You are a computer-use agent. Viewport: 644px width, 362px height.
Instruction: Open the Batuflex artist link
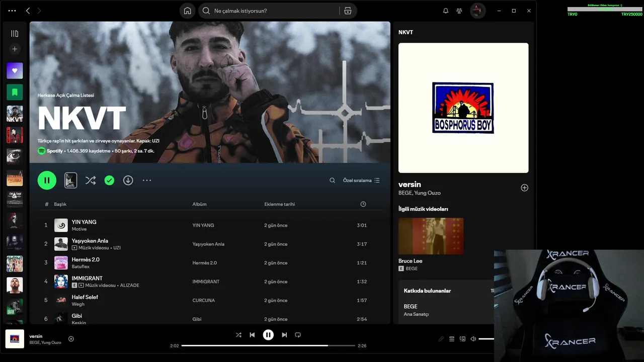(x=80, y=266)
